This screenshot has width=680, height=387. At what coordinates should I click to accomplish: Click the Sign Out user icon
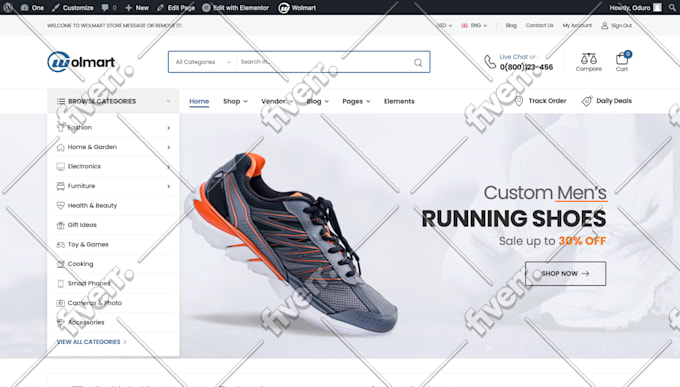click(x=605, y=26)
